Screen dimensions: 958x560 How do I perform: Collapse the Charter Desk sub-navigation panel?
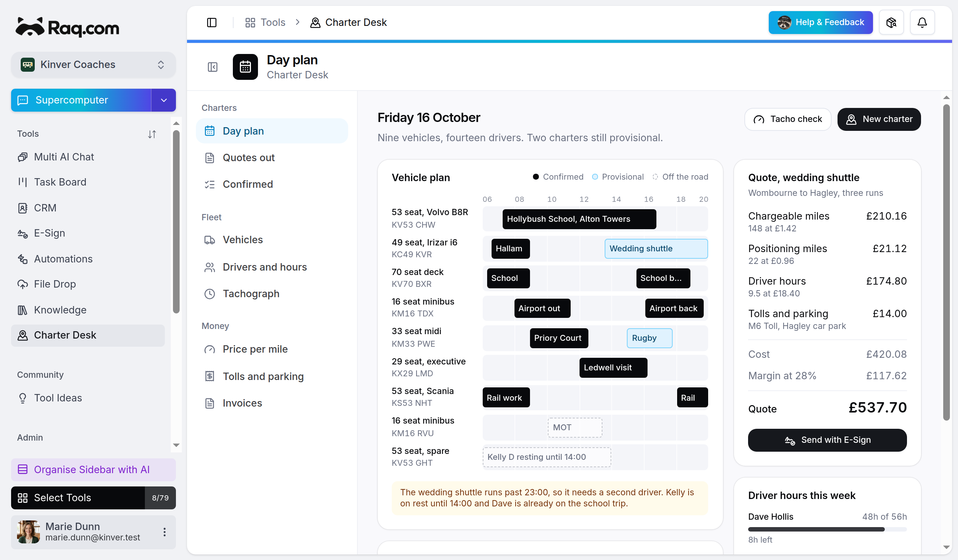point(213,67)
